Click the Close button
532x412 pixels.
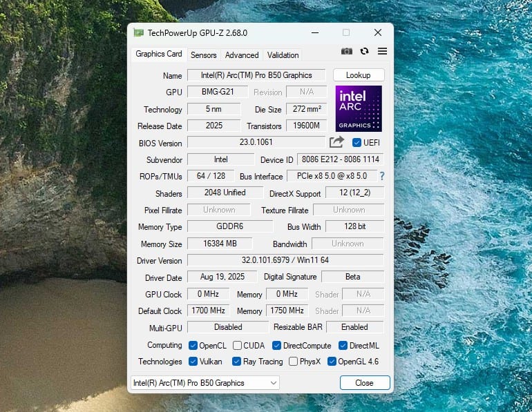(x=365, y=383)
